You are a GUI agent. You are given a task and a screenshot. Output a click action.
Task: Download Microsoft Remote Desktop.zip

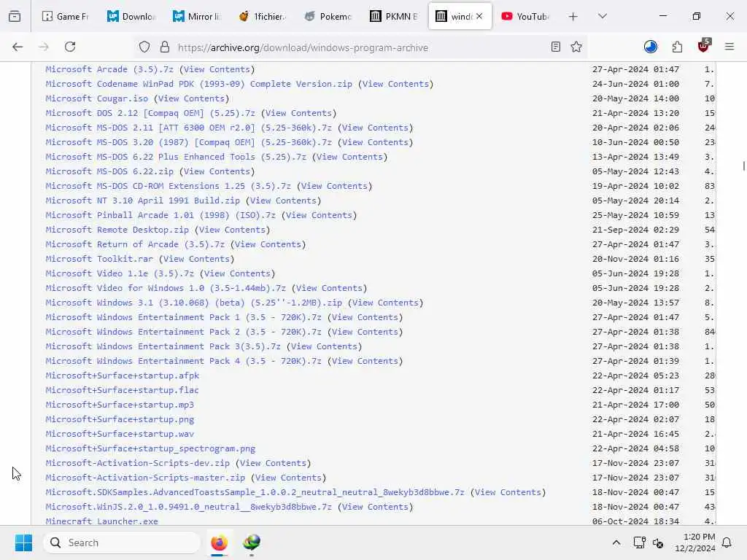click(117, 230)
